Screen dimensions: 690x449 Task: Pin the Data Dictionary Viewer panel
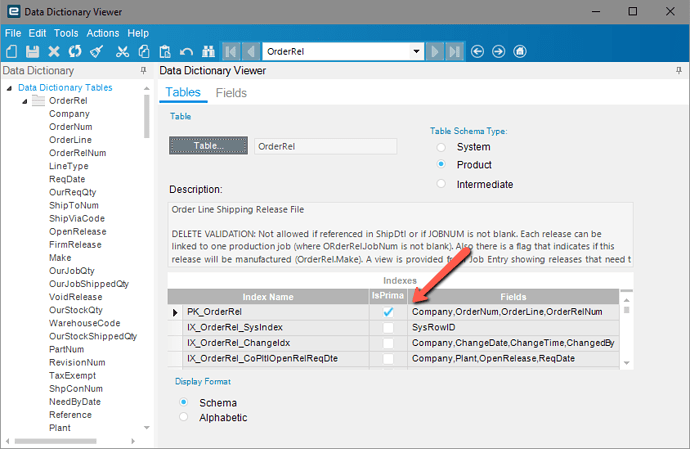pyautogui.click(x=679, y=70)
